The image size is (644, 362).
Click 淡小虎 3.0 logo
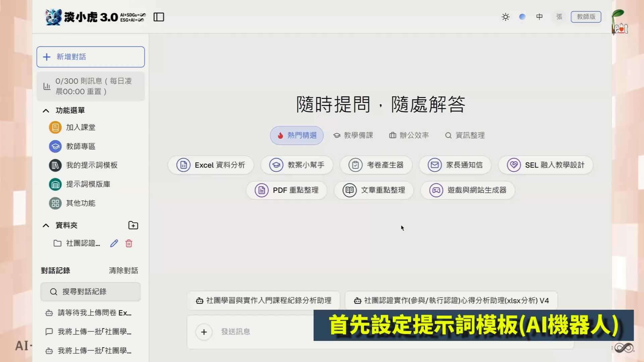[x=96, y=17]
